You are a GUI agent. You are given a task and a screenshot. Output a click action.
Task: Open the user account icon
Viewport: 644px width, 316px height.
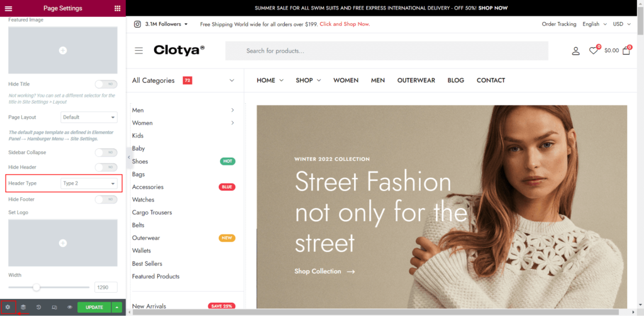pyautogui.click(x=576, y=51)
